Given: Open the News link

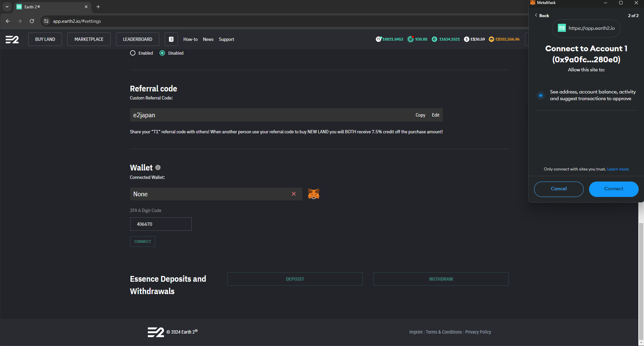Looking at the screenshot, I should click(x=208, y=39).
